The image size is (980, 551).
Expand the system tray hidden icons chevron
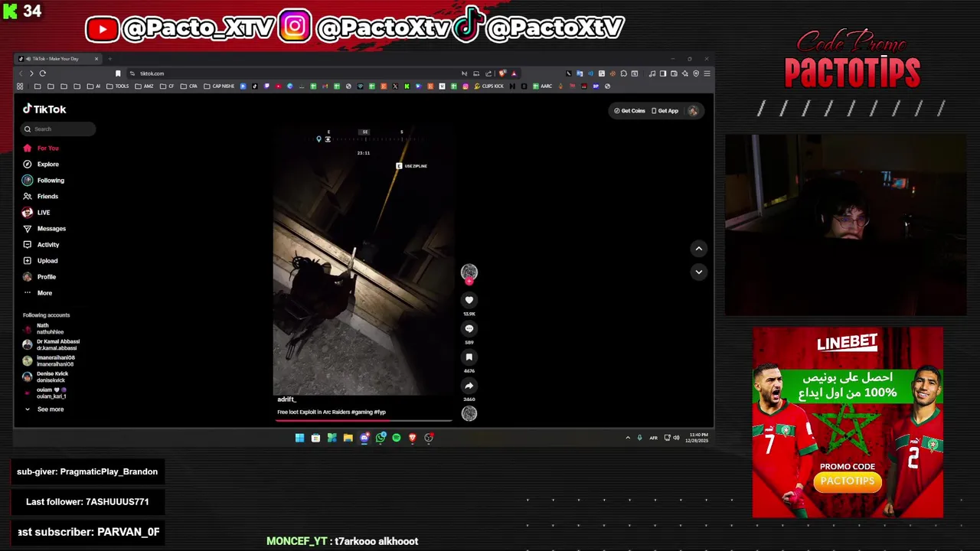[628, 438]
